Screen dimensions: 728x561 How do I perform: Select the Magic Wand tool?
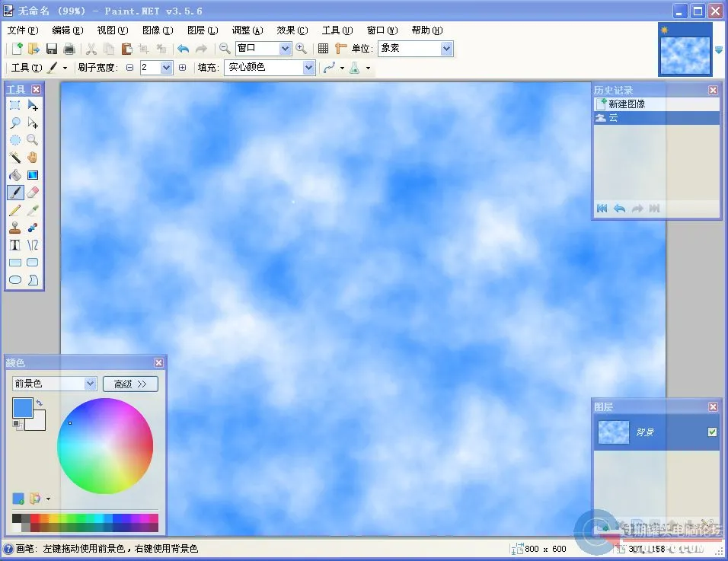[14, 158]
